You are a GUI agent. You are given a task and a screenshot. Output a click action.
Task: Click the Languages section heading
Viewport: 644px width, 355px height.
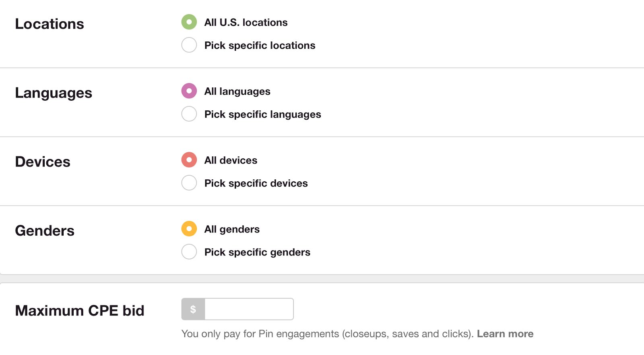(54, 93)
